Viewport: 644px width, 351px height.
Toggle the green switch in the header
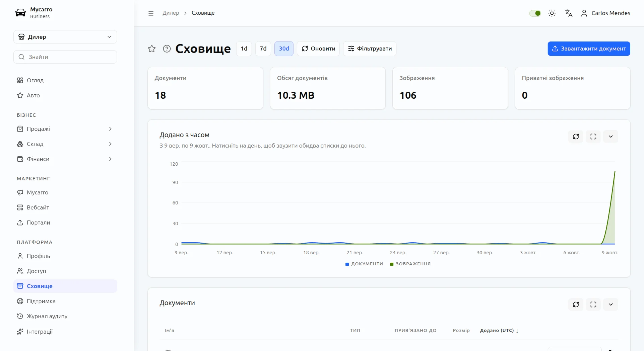(x=535, y=13)
